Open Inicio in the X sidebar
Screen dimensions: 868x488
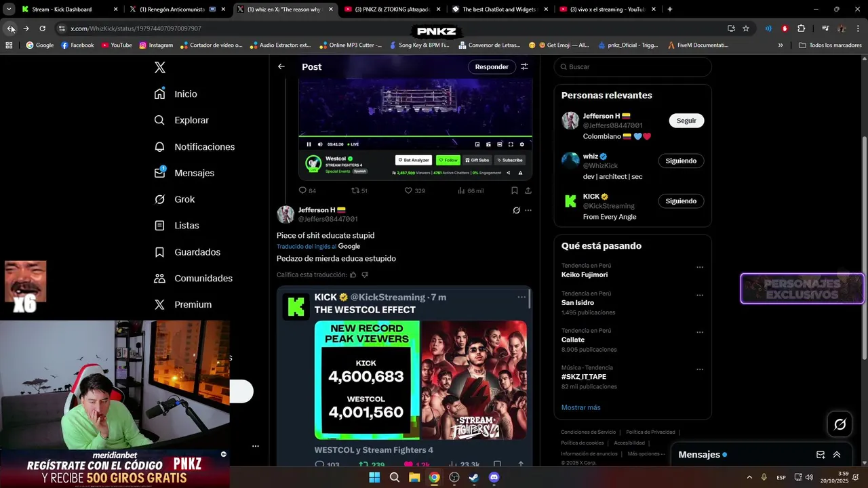click(x=176, y=94)
